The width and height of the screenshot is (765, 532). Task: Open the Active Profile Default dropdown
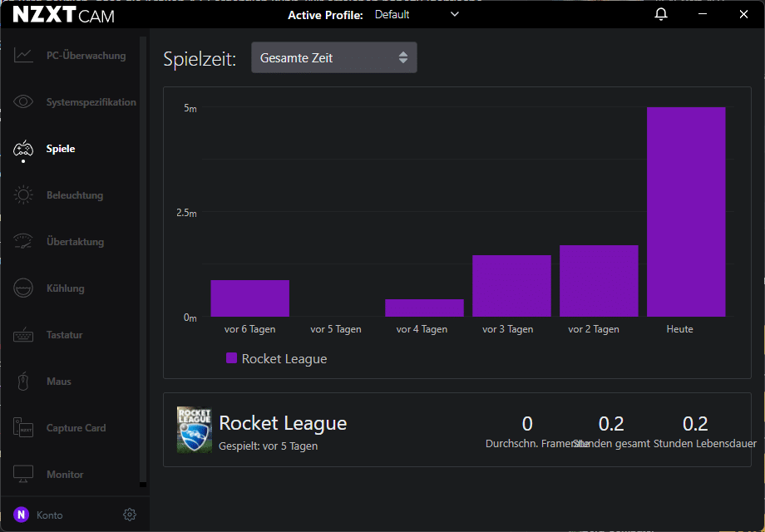(417, 14)
